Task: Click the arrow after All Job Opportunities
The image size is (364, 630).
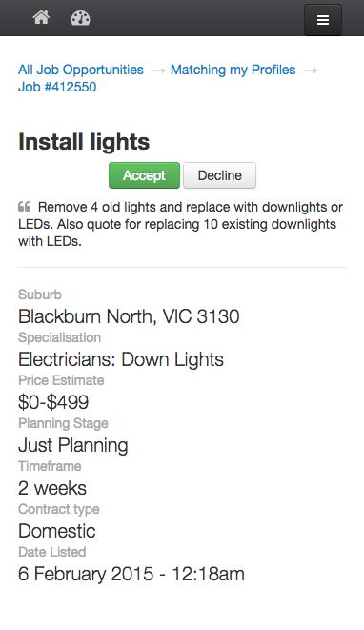Action: point(159,71)
